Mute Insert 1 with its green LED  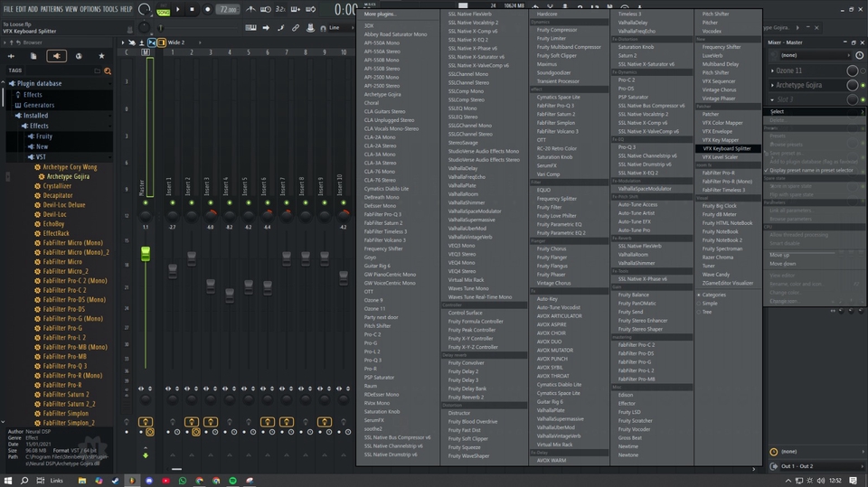[x=173, y=203]
